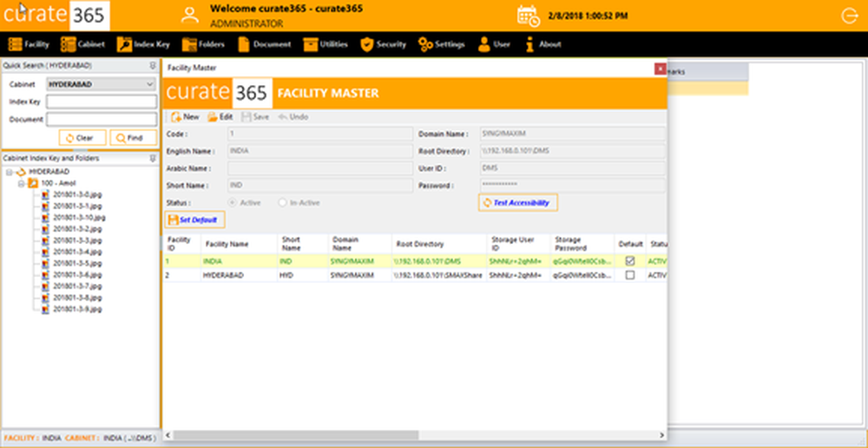Open the Security menu
The height and width of the screenshot is (448, 868).
coord(383,44)
